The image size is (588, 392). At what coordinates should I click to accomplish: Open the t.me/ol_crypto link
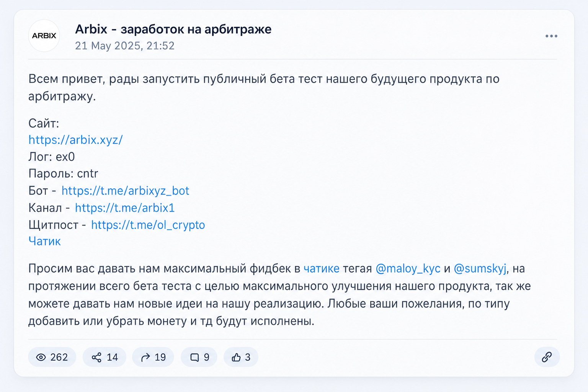tap(148, 225)
